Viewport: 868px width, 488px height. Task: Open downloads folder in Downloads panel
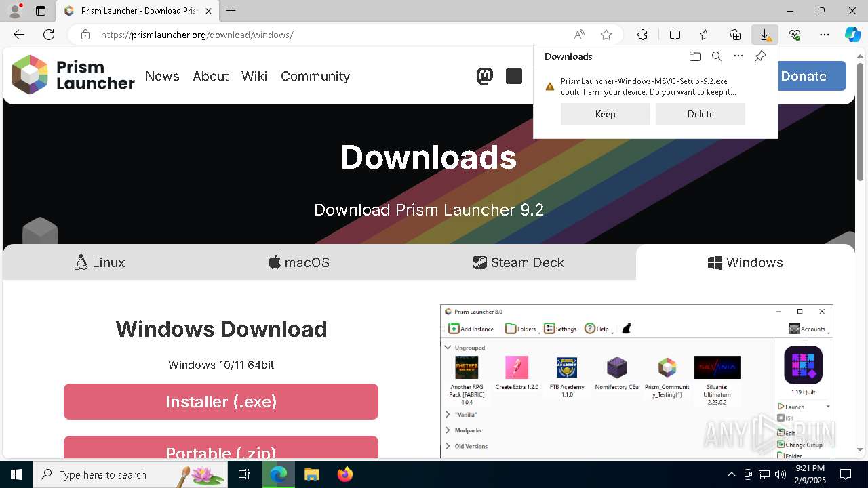(x=695, y=56)
